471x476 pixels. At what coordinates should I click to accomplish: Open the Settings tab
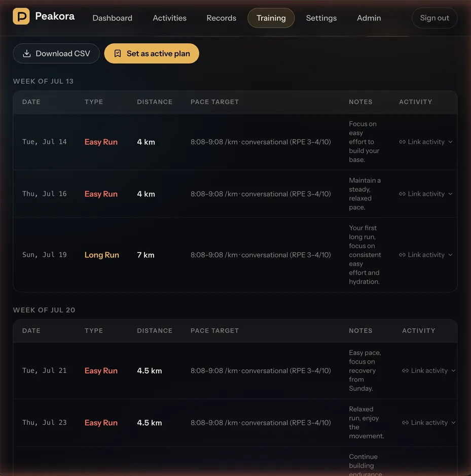[321, 18]
